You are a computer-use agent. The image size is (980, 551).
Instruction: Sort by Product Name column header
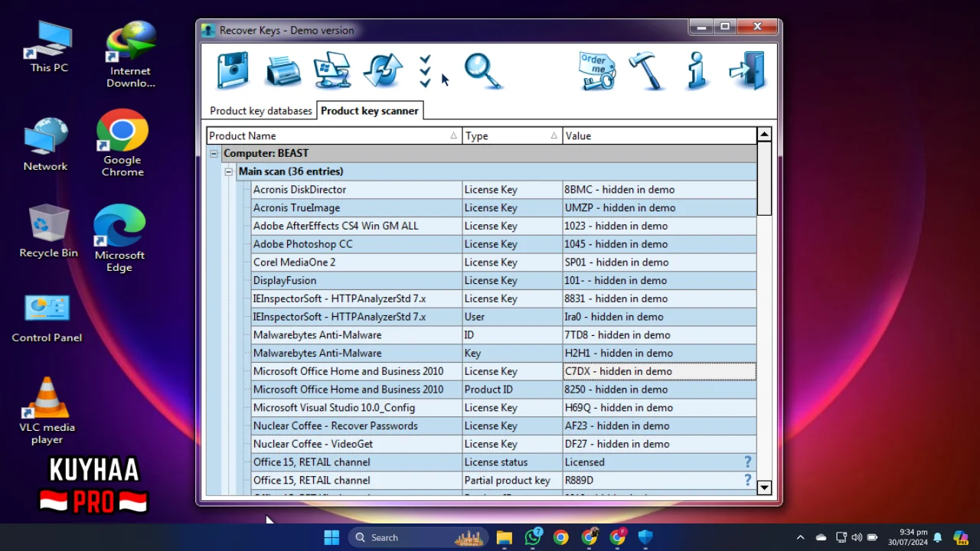pyautogui.click(x=334, y=135)
